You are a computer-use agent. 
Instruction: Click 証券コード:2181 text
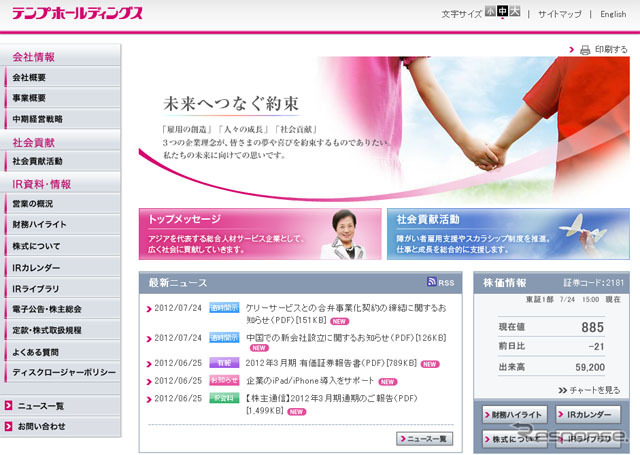point(594,282)
